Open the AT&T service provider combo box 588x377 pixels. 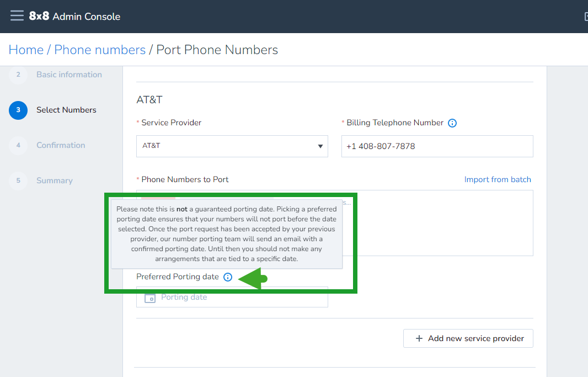[x=232, y=146]
